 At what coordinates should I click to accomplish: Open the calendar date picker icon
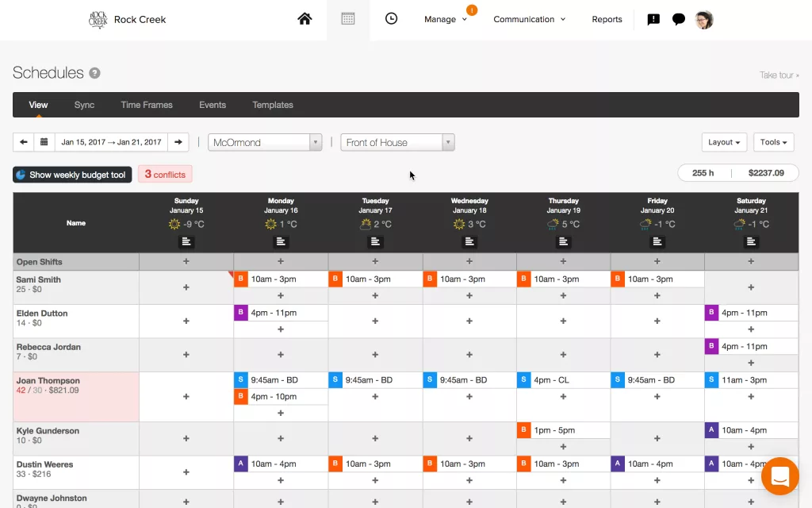click(44, 142)
